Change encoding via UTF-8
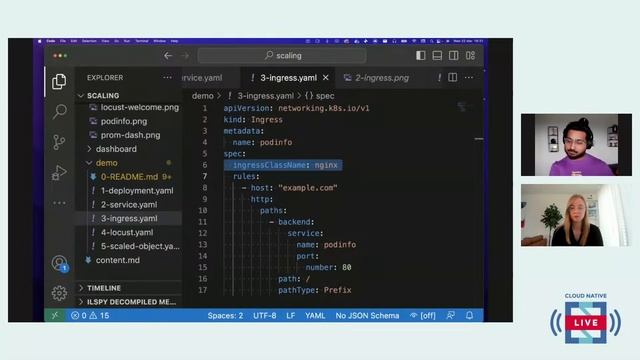 click(264, 316)
